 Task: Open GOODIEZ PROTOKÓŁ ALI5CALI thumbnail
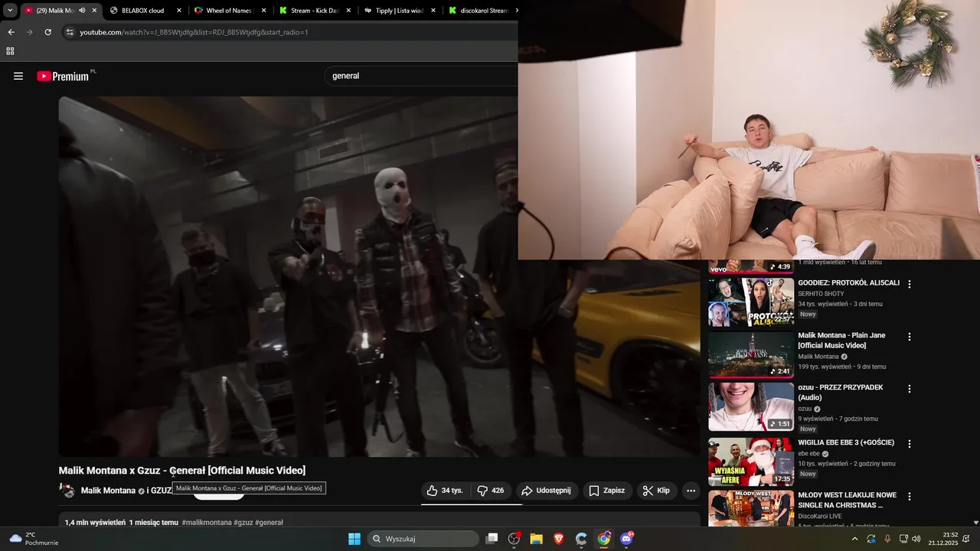[751, 302]
